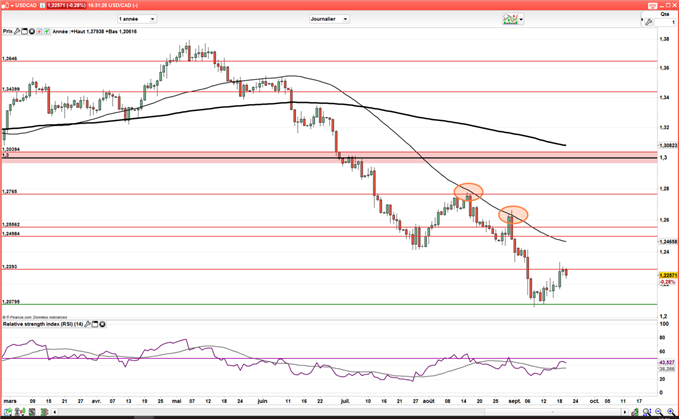Screen dimensions: 679x419
Task: Open the 'Journalier' timeframe dropdown
Action: [x=329, y=19]
